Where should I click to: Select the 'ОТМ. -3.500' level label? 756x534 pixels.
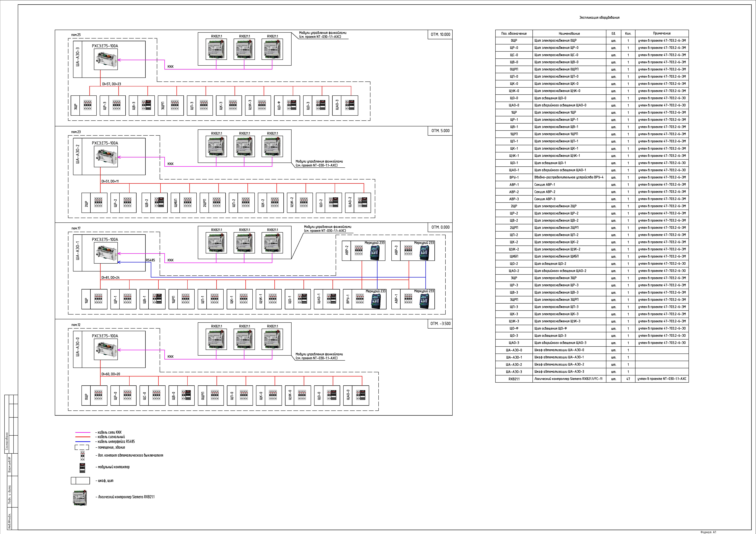(441, 324)
